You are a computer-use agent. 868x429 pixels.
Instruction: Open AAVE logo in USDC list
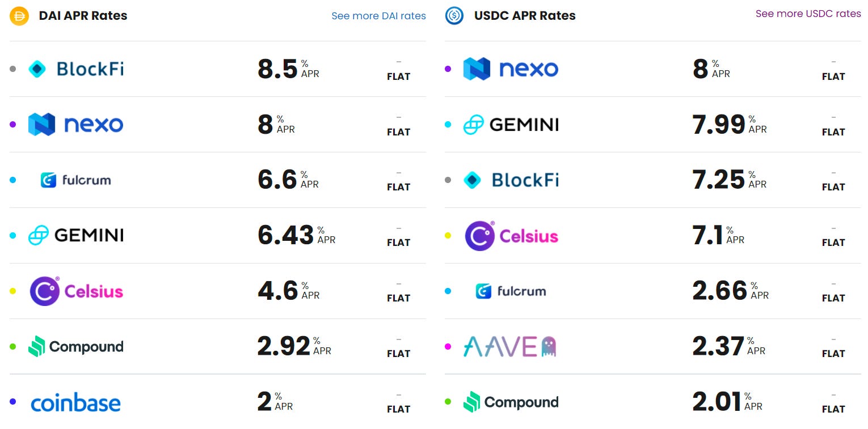coord(510,346)
